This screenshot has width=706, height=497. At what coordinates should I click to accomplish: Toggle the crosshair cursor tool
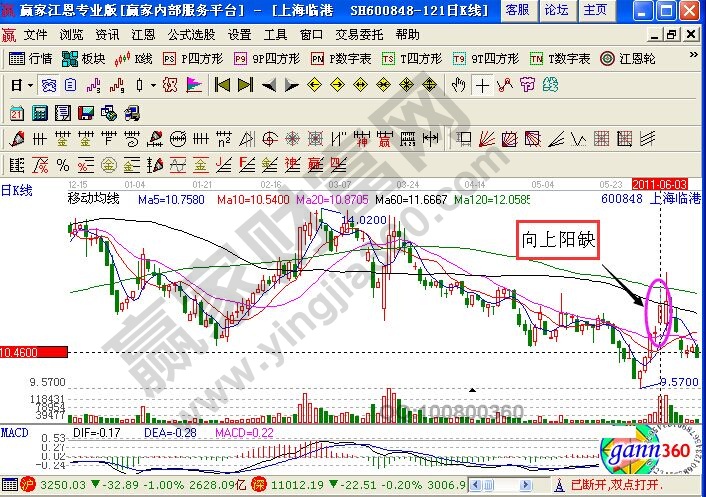[x=483, y=85]
